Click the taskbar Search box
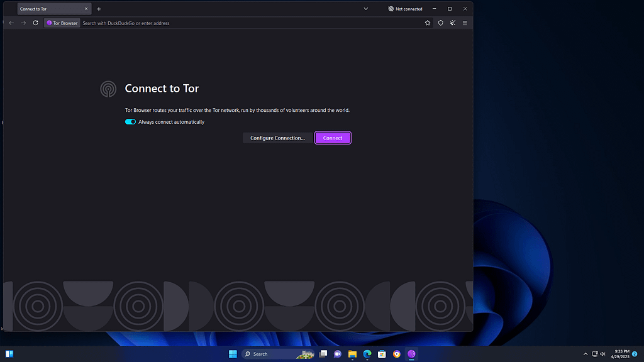Image resolution: width=644 pixels, height=362 pixels. [278, 354]
